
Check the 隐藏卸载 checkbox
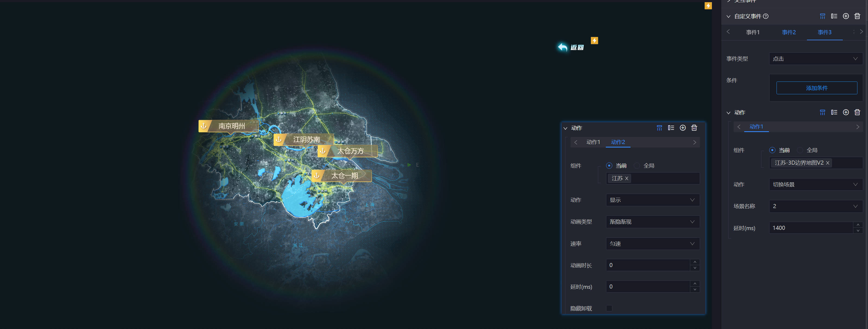(x=609, y=308)
